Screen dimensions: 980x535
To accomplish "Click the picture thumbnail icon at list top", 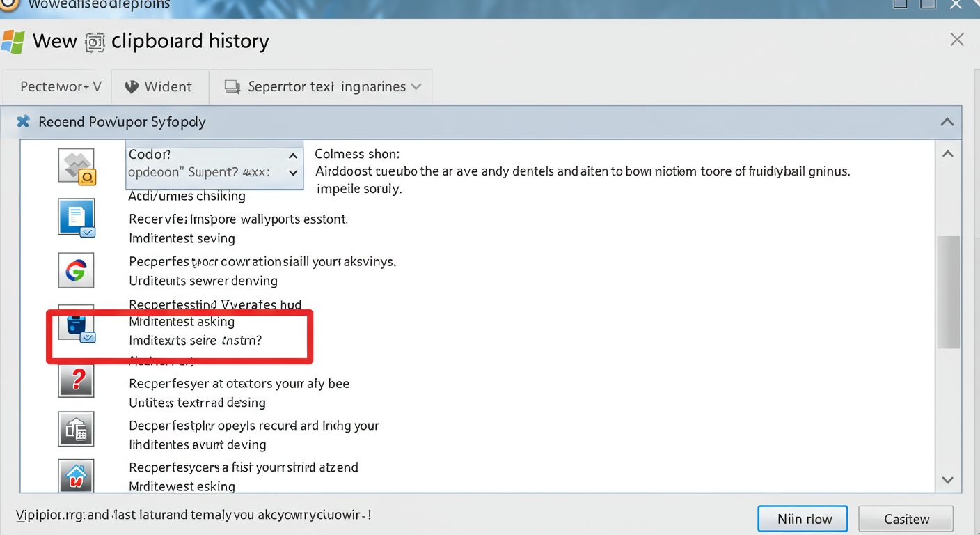I will click(x=76, y=166).
